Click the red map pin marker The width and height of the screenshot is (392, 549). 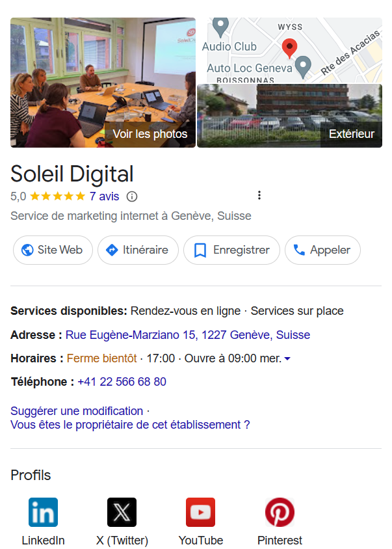(289, 48)
